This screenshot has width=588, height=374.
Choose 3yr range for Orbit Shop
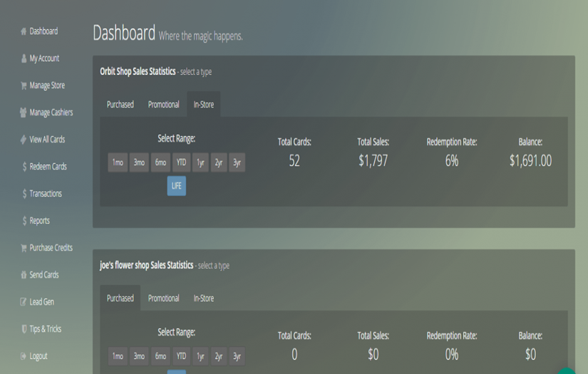click(x=237, y=162)
